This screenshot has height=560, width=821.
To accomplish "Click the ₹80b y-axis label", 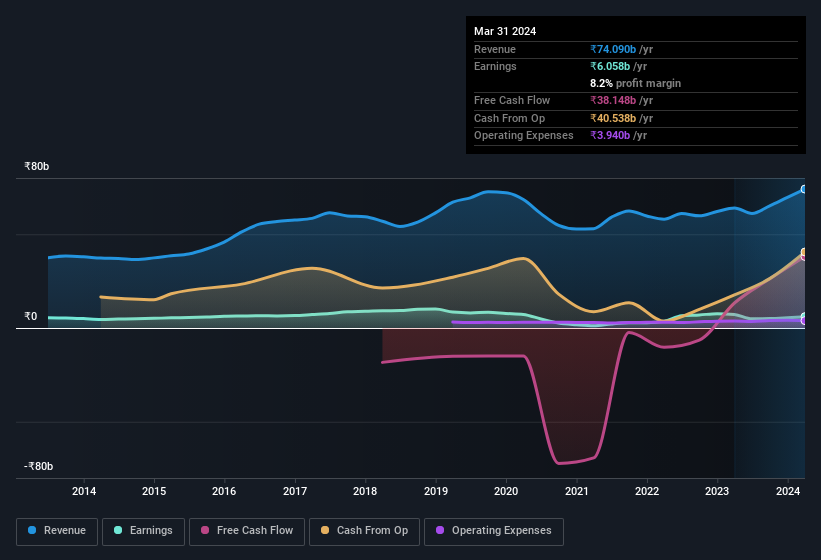I will tap(37, 166).
